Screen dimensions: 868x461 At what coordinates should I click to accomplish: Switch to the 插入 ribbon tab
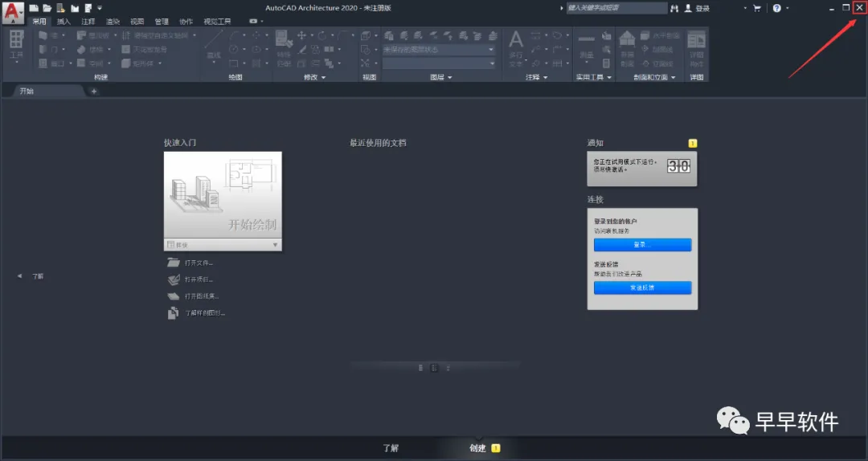click(63, 22)
